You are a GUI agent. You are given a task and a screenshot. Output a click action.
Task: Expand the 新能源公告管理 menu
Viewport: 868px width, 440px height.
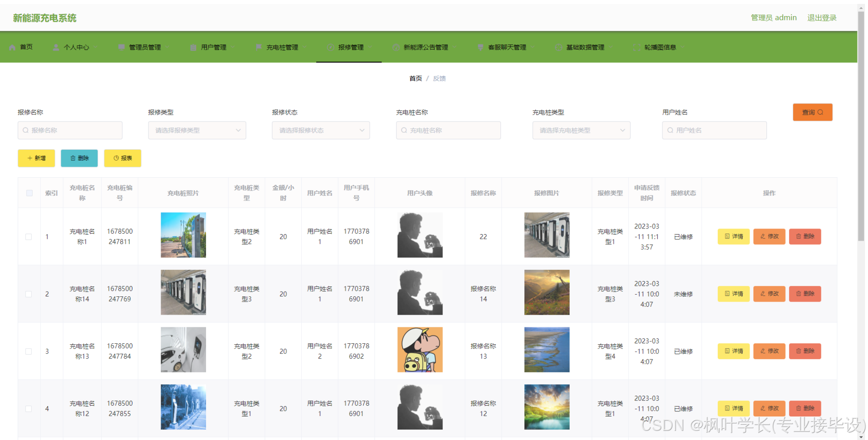pos(425,47)
